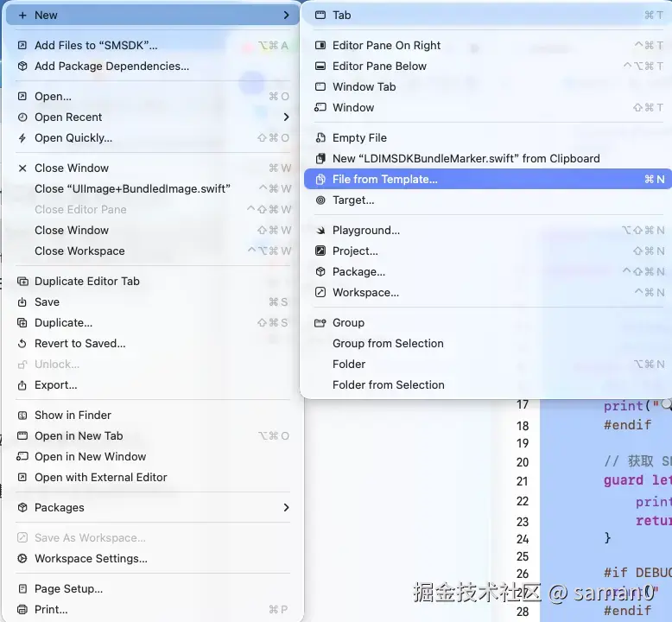Click the Open Quickly lightning icon
This screenshot has height=622, width=672.
pos(22,138)
